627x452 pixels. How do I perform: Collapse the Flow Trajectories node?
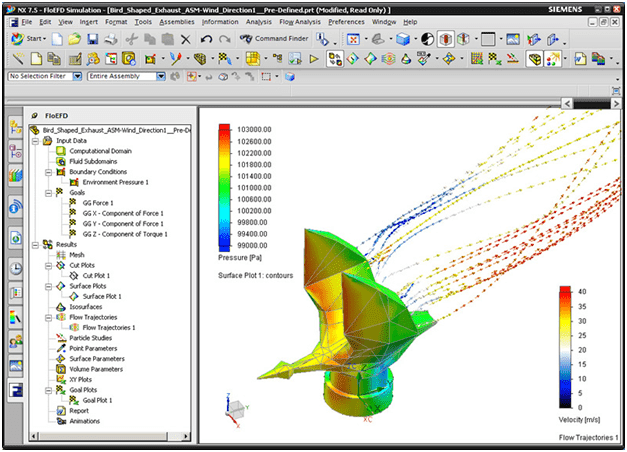click(x=48, y=318)
